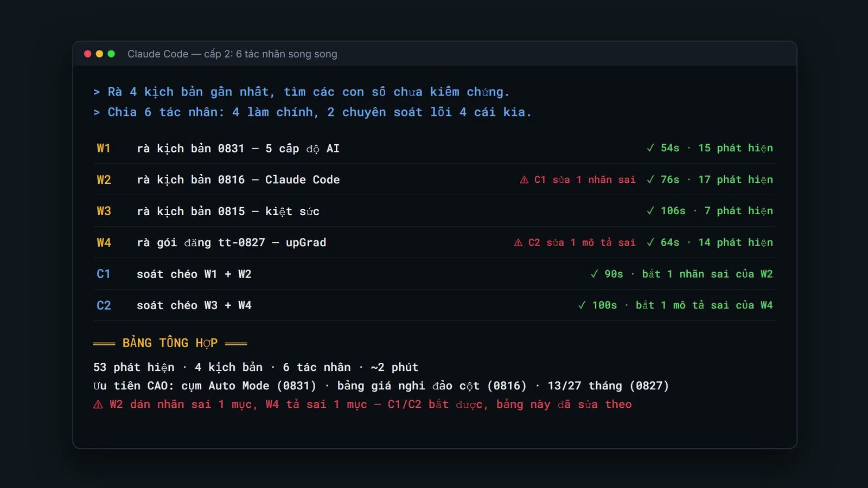The height and width of the screenshot is (488, 868).
Task: Click the red warning line 'W2 dán nhãn sai'
Action: 362,404
